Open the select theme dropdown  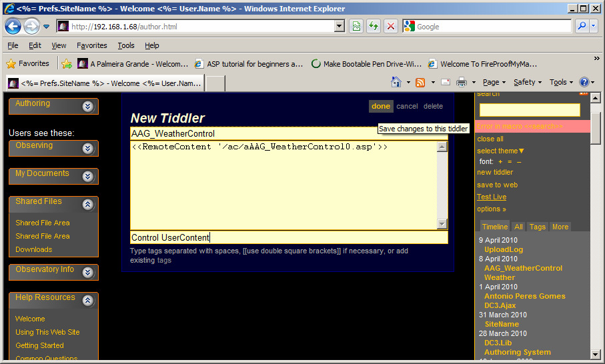tap(500, 151)
